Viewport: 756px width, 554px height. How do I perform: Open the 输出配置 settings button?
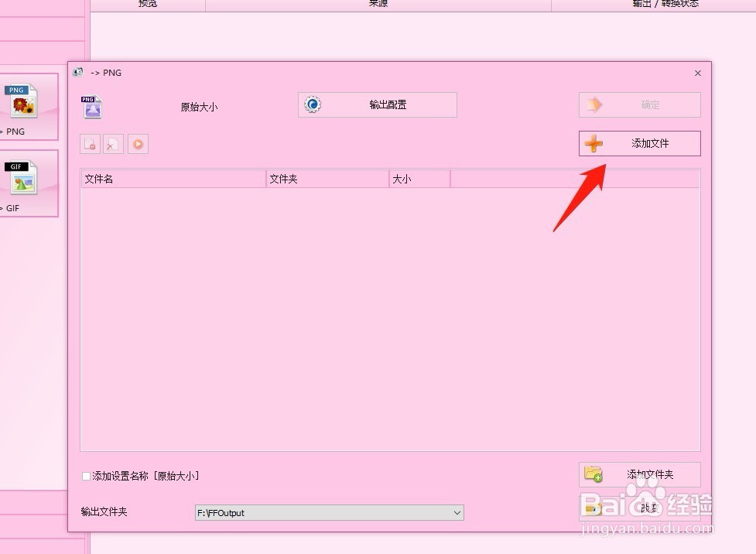pyautogui.click(x=378, y=104)
